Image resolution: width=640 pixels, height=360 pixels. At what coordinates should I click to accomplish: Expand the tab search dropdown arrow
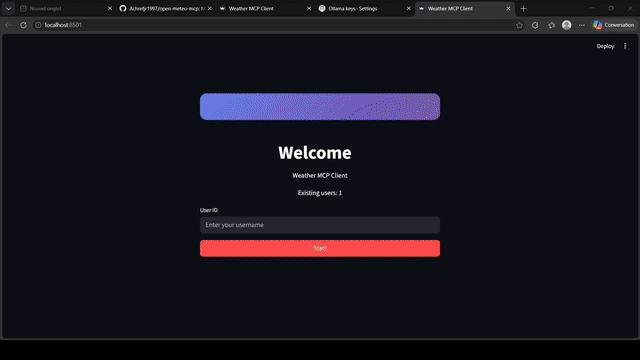pyautogui.click(x=8, y=9)
